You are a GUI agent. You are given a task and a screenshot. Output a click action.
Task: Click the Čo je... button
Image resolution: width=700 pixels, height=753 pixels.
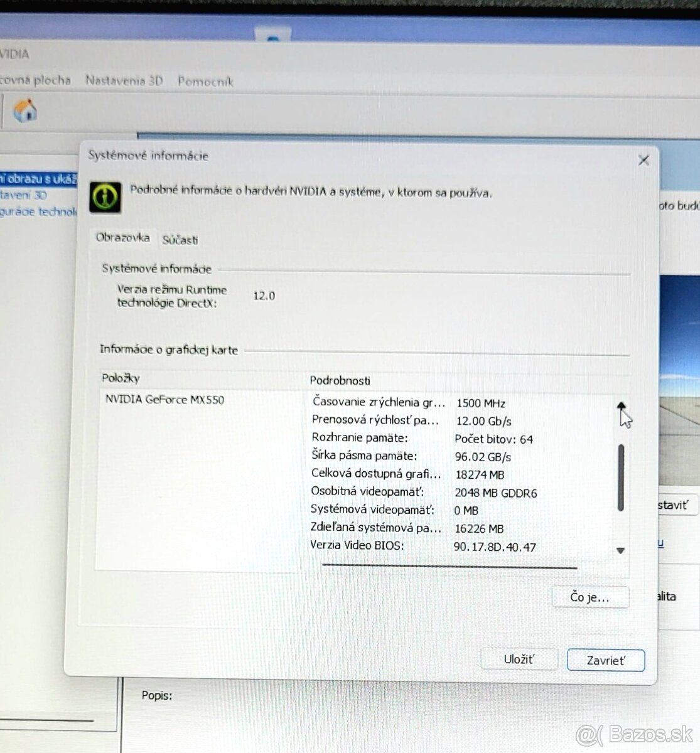(x=590, y=597)
